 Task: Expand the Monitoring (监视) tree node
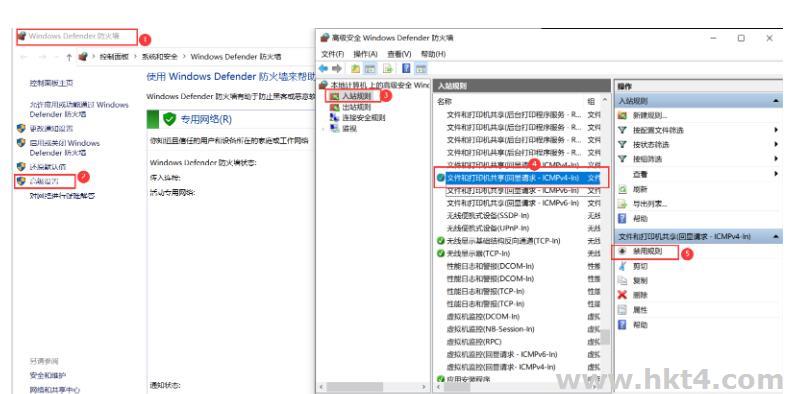pos(324,129)
